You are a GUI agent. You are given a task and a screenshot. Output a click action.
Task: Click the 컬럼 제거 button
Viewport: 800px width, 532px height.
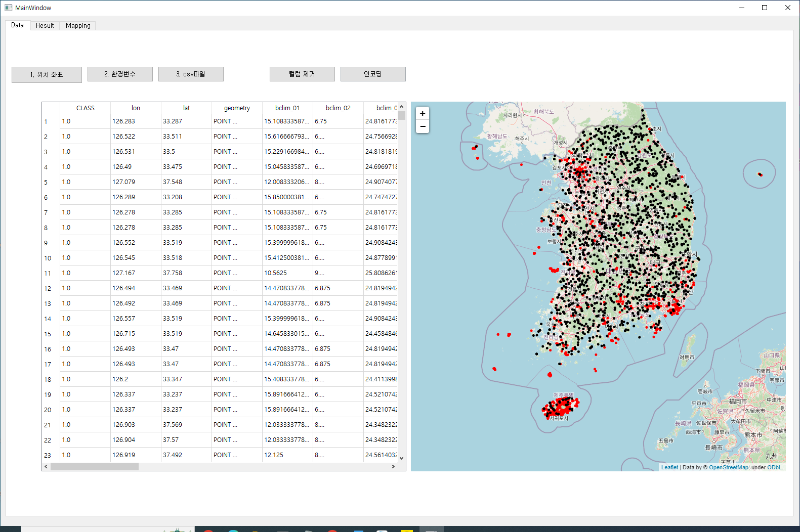pos(302,74)
